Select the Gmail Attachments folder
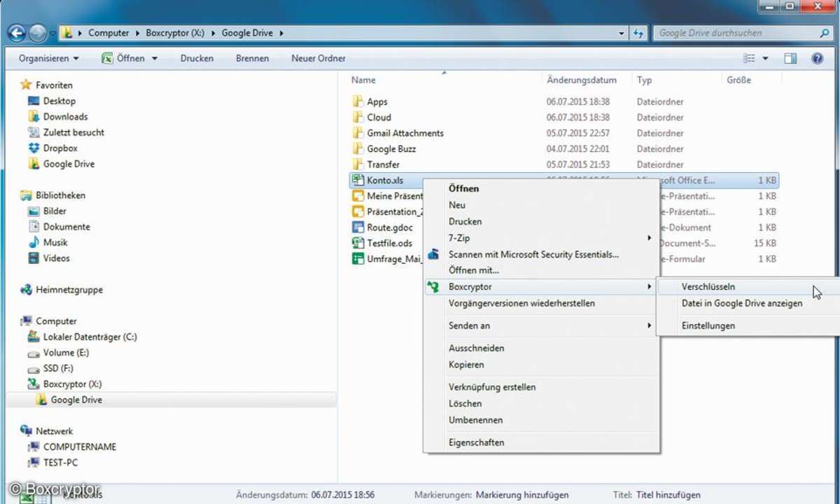 [x=405, y=133]
